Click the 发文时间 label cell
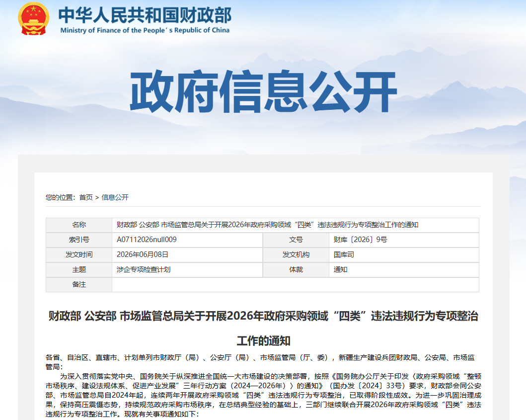The width and height of the screenshot is (526, 420). click(x=79, y=255)
